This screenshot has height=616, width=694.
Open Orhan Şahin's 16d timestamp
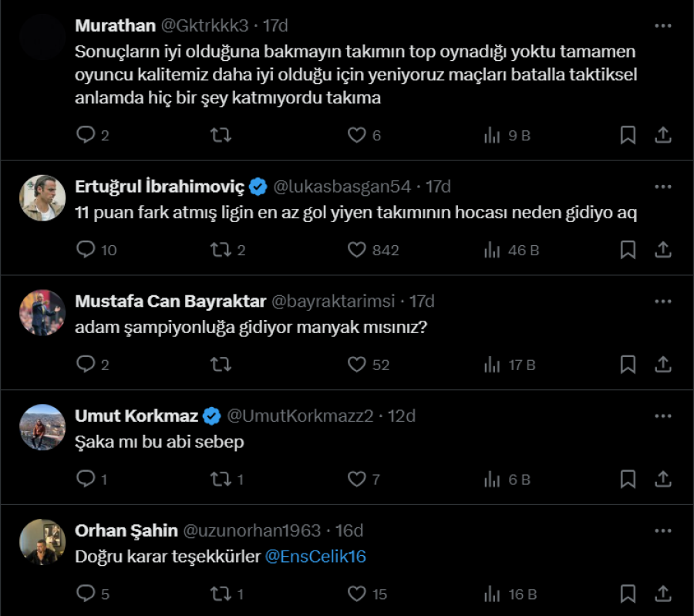tap(349, 530)
